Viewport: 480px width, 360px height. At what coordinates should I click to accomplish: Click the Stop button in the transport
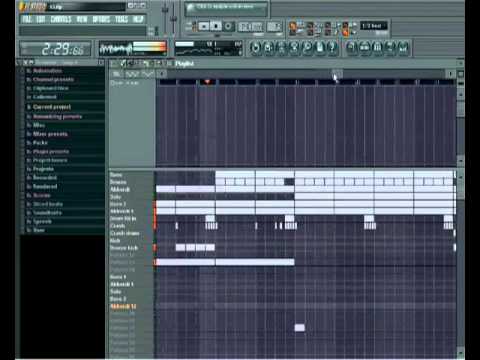[x=216, y=26]
